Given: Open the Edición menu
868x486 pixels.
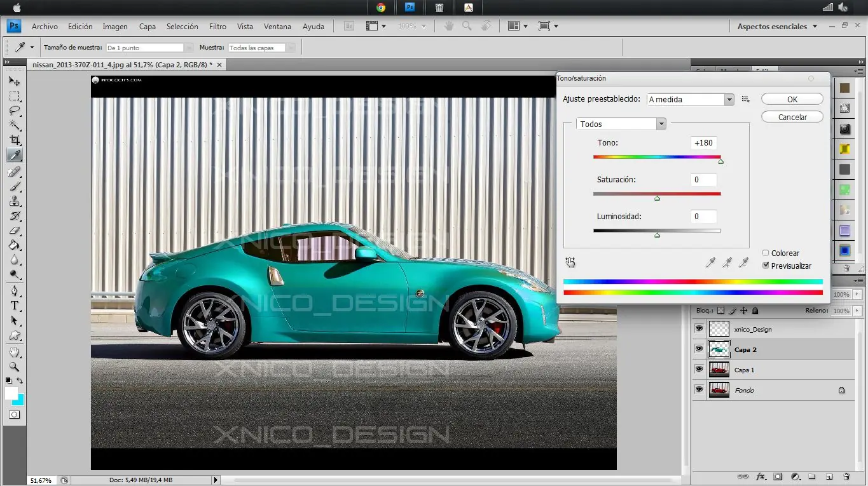Looking at the screenshot, I should pyautogui.click(x=80, y=27).
